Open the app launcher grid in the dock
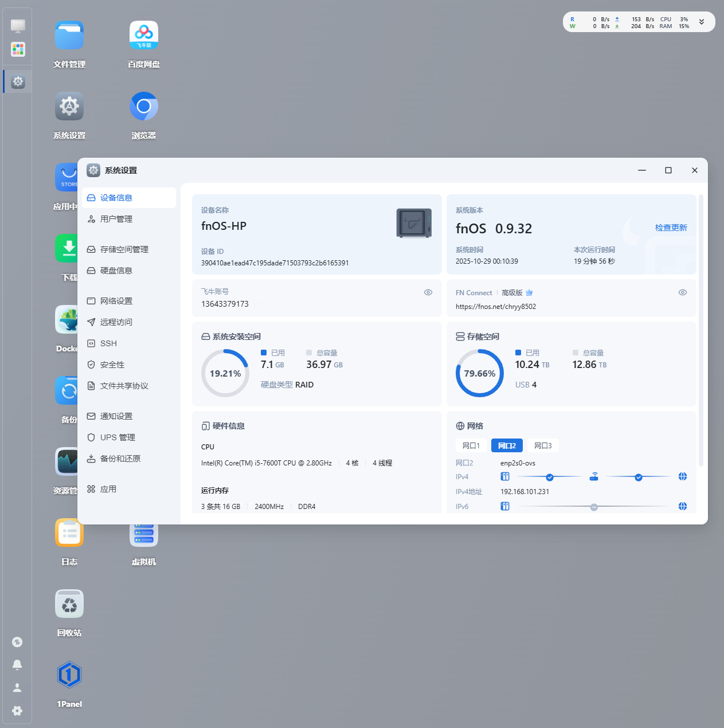 (x=18, y=49)
